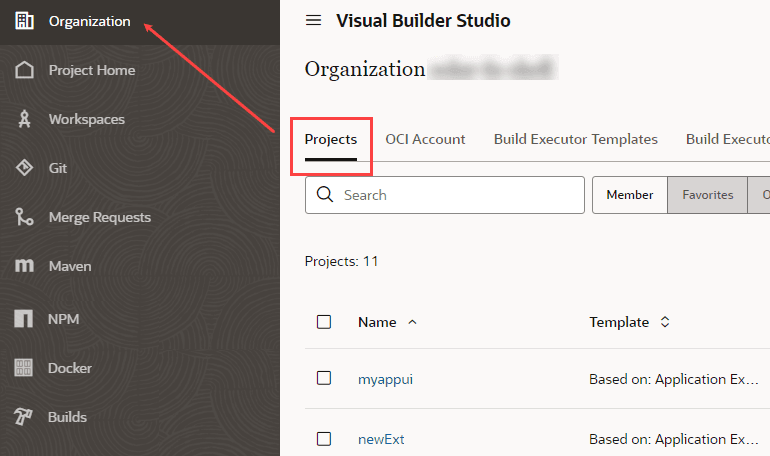
Task: Select the Git diamond icon
Action: point(24,168)
